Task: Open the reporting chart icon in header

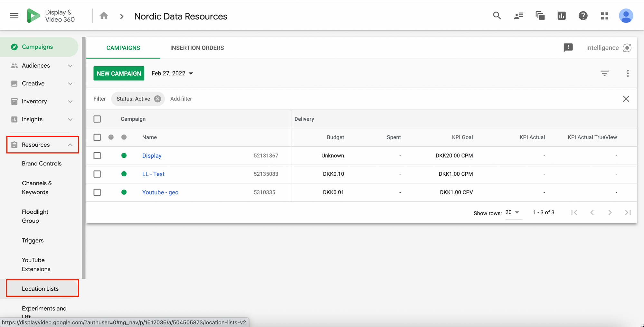Action: [562, 16]
